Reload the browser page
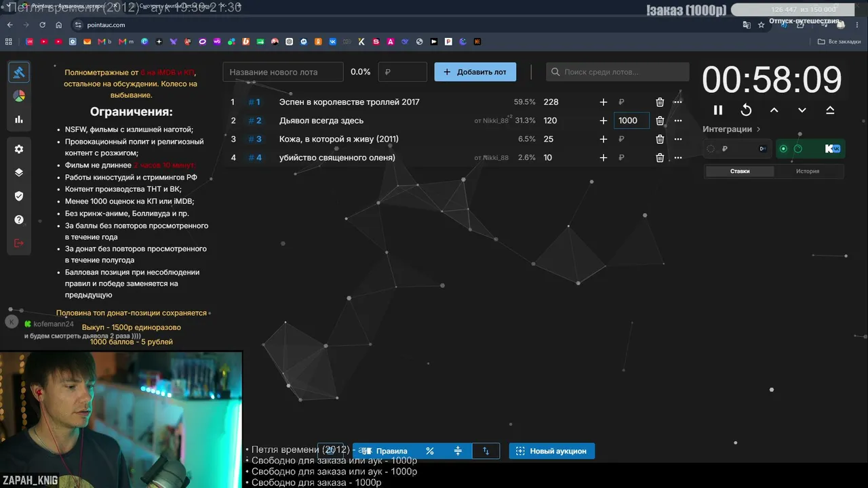This screenshot has width=868, height=488. click(43, 25)
